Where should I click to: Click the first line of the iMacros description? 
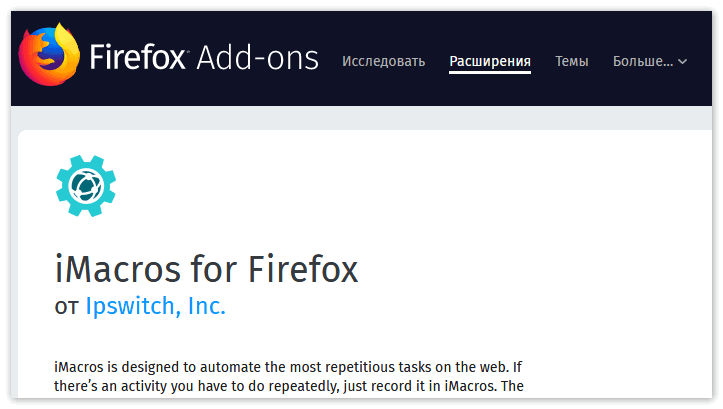tap(288, 367)
